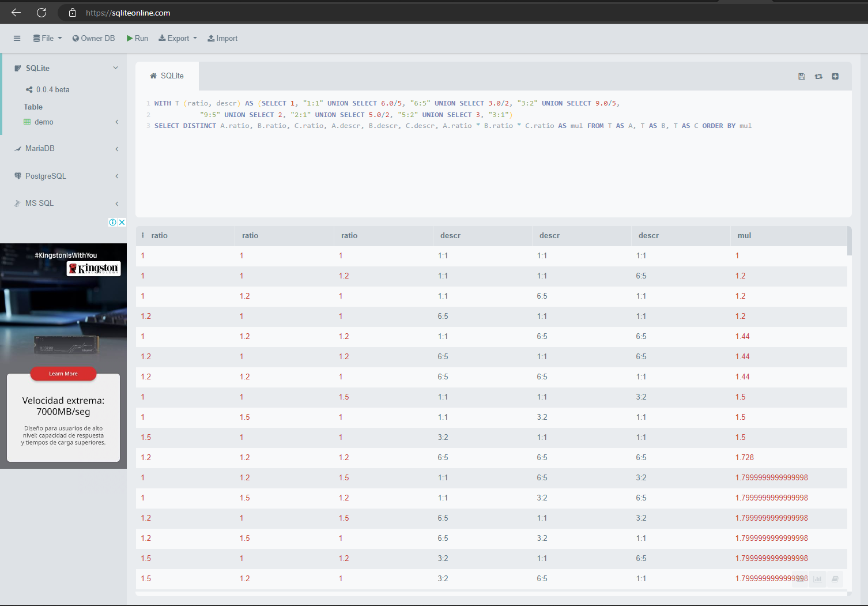Click the results table vertical scrollbar
Viewport: 868px width, 606px height.
point(850,242)
